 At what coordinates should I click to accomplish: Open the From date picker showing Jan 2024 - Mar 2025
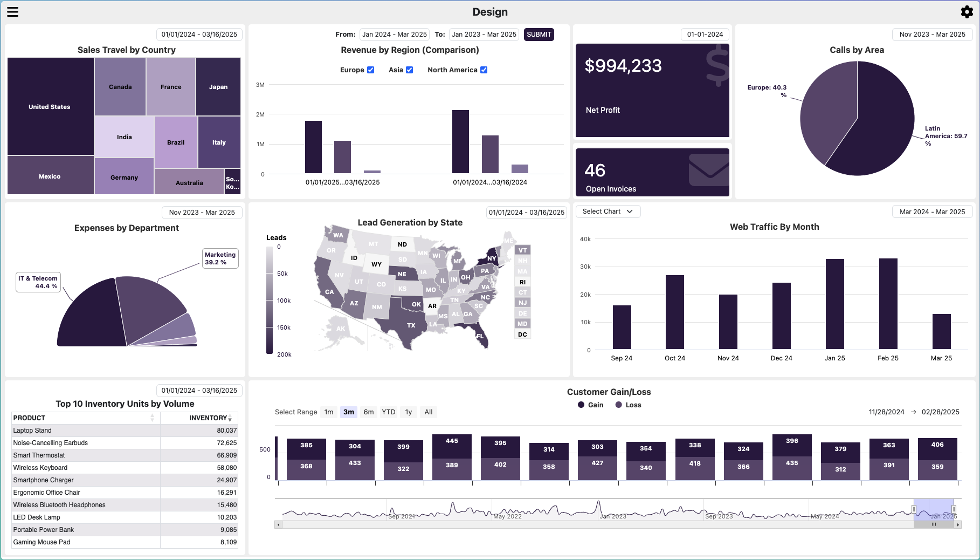point(395,34)
